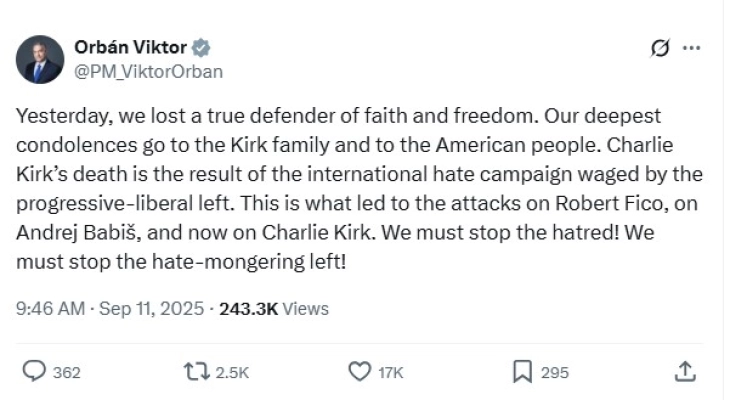
Task: Open the @PM_ViktorOrban handle link
Action: 149,71
